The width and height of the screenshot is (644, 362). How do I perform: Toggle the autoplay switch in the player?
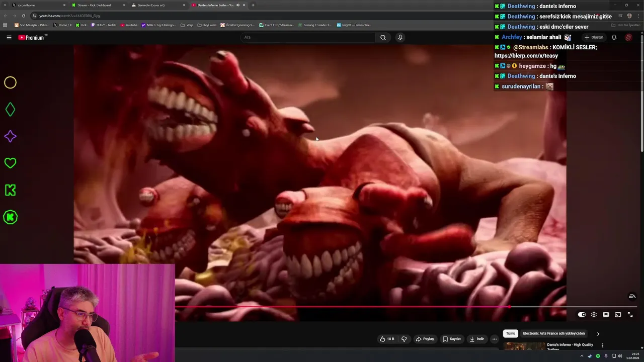582,314
